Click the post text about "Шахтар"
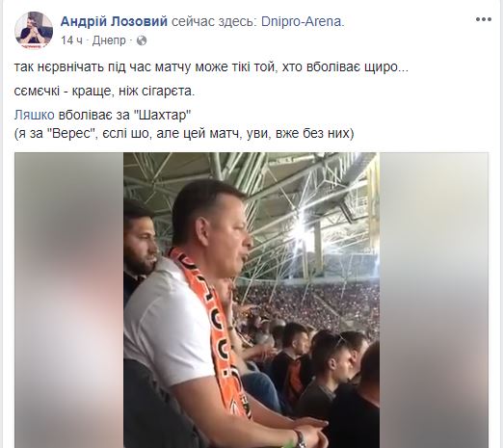The image size is (503, 448). pos(103,115)
